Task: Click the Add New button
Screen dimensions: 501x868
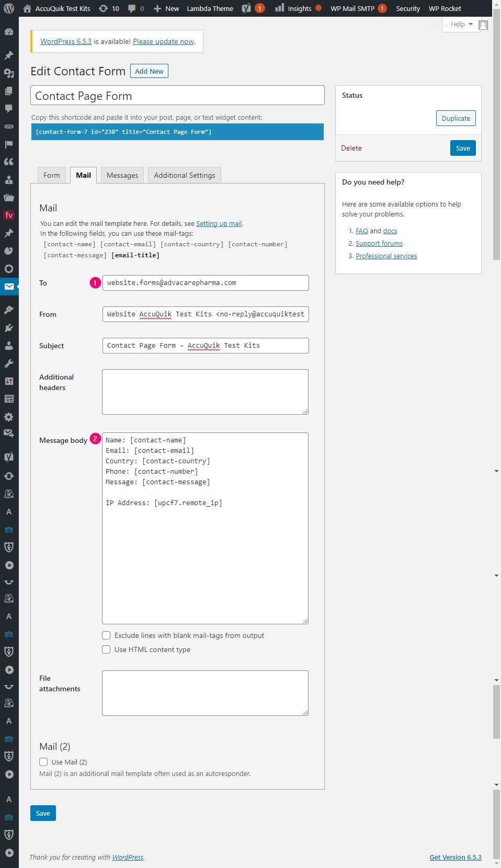Action: [149, 71]
